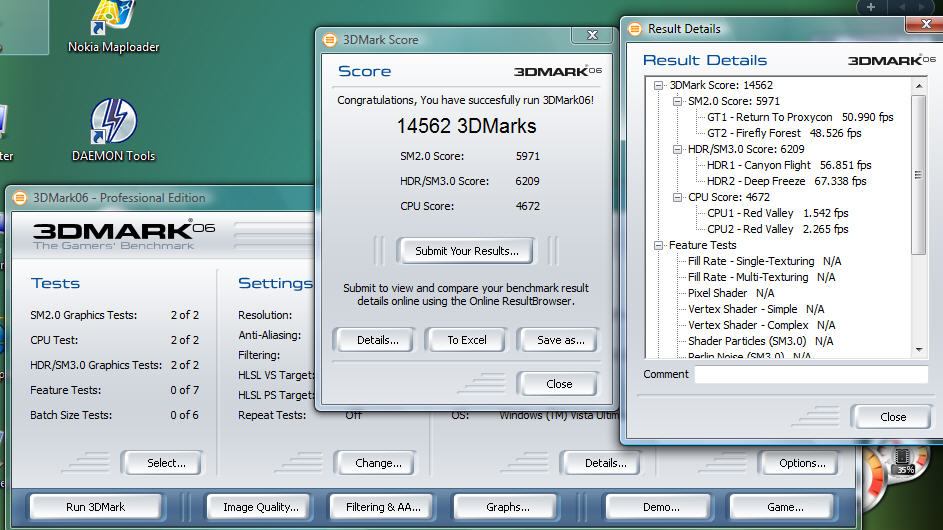Screen dimensions: 943x530
Task: Click Feature Tests: 0 of 7 text
Action: point(114,390)
